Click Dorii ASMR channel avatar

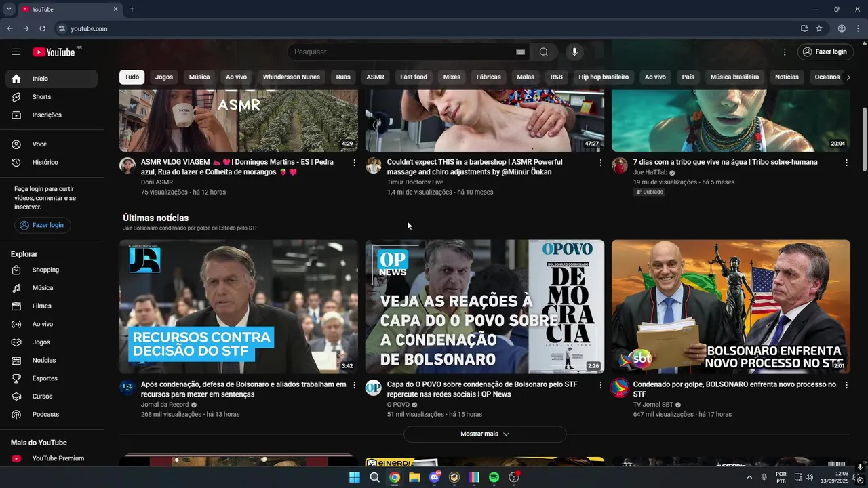(x=127, y=165)
